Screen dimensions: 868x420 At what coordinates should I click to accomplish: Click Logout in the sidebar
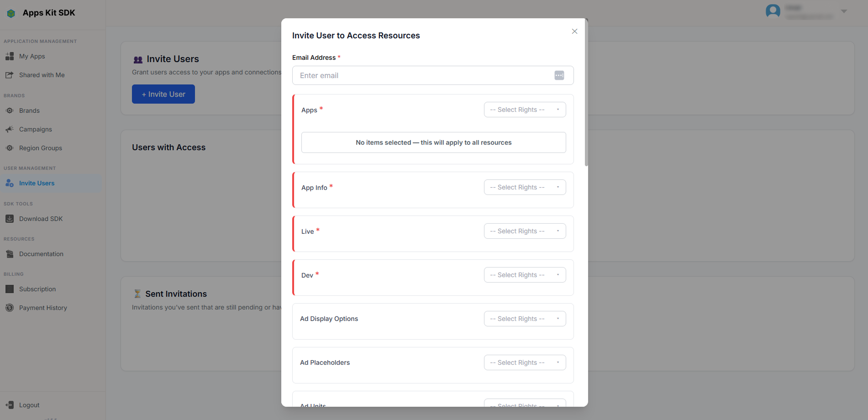29,405
